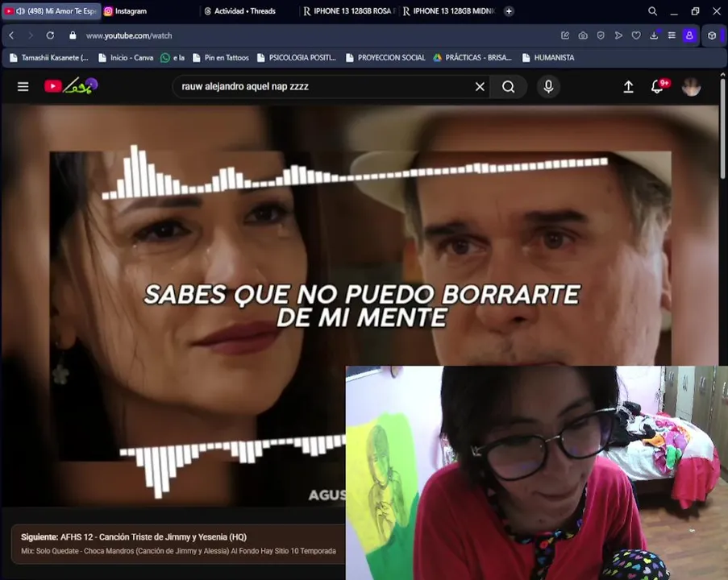Open PRÁCTICAS - BRISA... Drive bookmark
Viewport: 728px width, 580px height.
(x=472, y=57)
